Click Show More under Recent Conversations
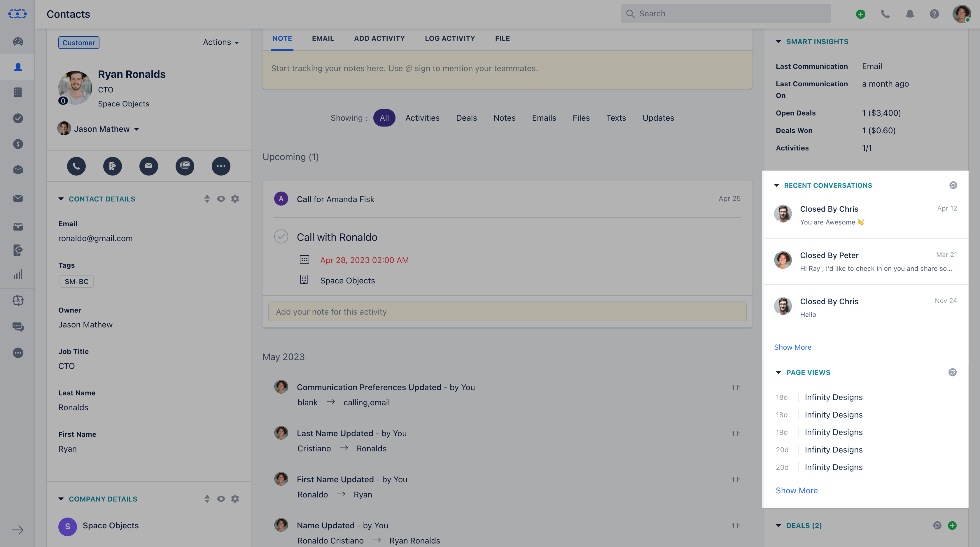Image resolution: width=980 pixels, height=547 pixels. tap(793, 347)
